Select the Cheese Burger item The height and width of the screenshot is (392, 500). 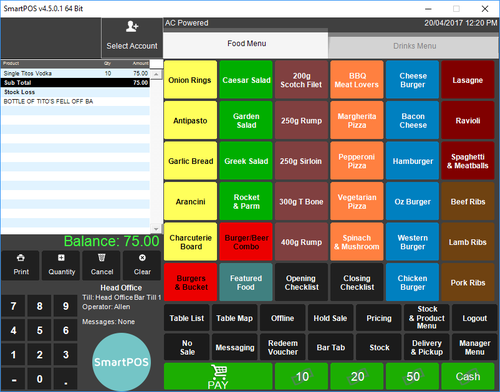tap(412, 80)
